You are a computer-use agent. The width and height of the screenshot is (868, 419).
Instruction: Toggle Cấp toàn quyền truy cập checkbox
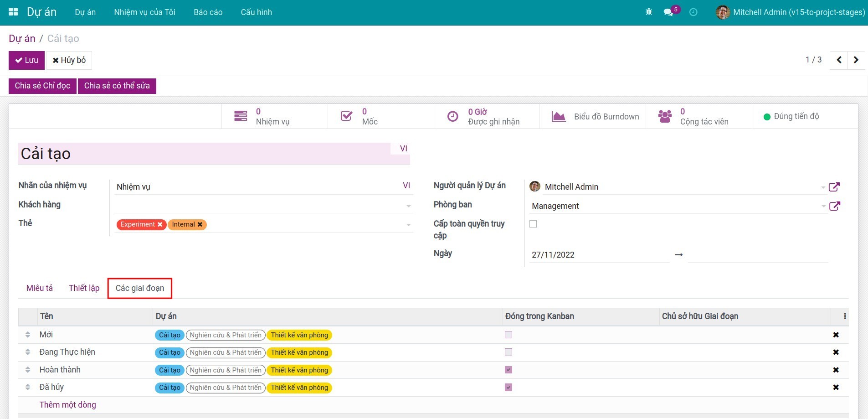pyautogui.click(x=533, y=224)
